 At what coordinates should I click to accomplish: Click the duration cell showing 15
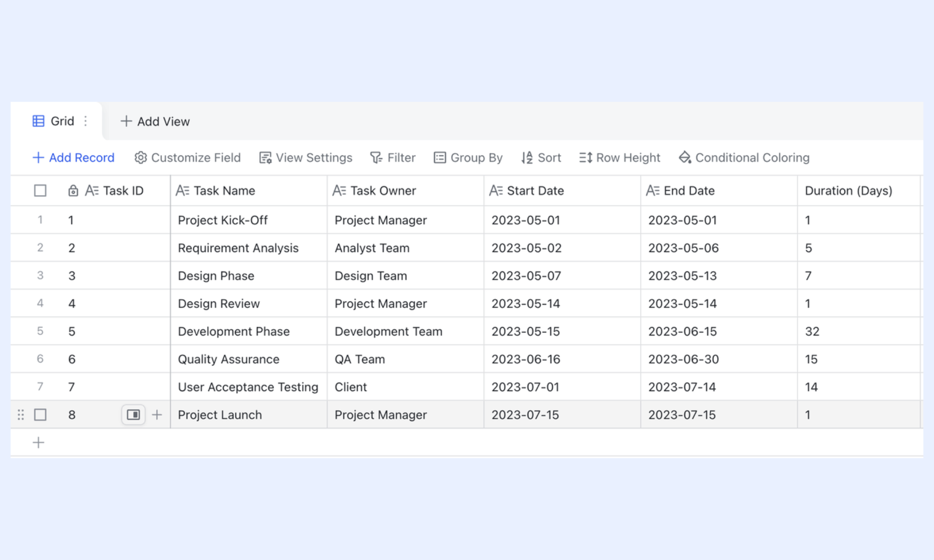pyautogui.click(x=859, y=359)
